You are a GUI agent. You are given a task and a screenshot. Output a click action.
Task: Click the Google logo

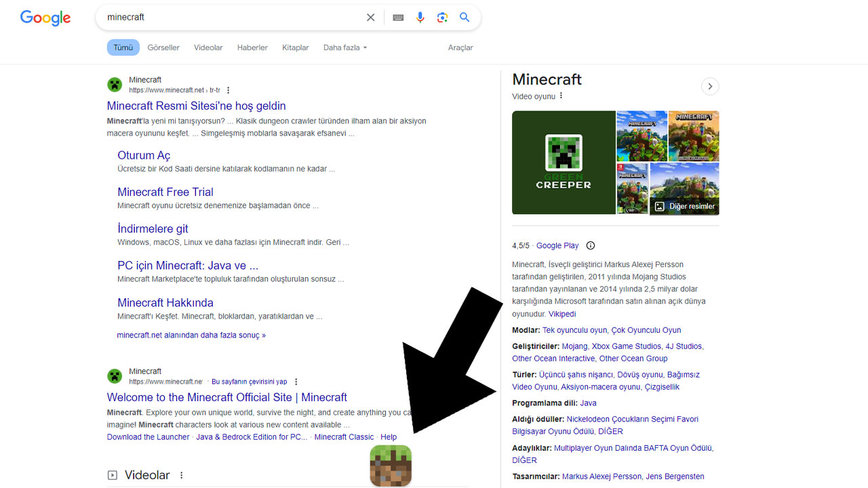tap(45, 18)
